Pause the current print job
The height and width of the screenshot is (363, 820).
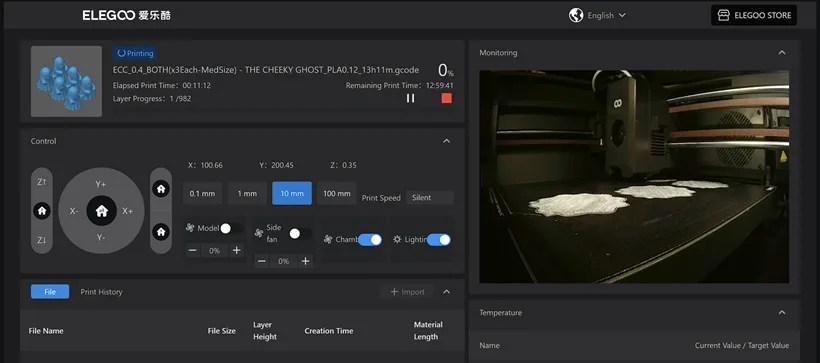click(411, 98)
